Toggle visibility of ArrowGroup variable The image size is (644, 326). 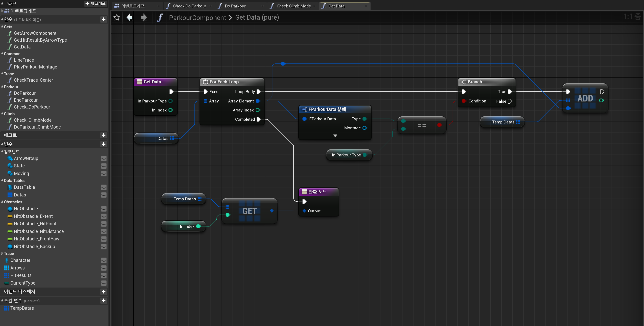[104, 158]
